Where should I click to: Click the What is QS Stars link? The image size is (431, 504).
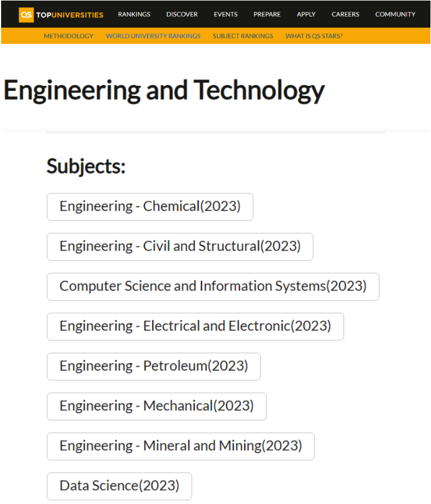pyautogui.click(x=314, y=36)
